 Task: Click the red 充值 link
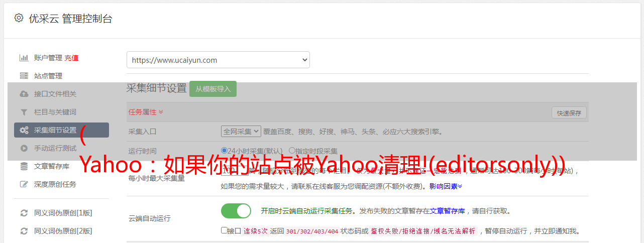[71, 58]
